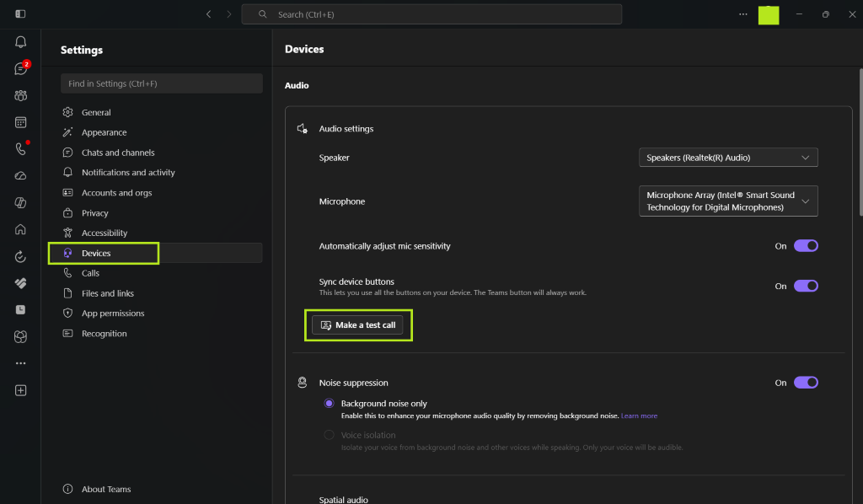The height and width of the screenshot is (504, 863).
Task: Open the Microphone device dropdown
Action: (728, 201)
